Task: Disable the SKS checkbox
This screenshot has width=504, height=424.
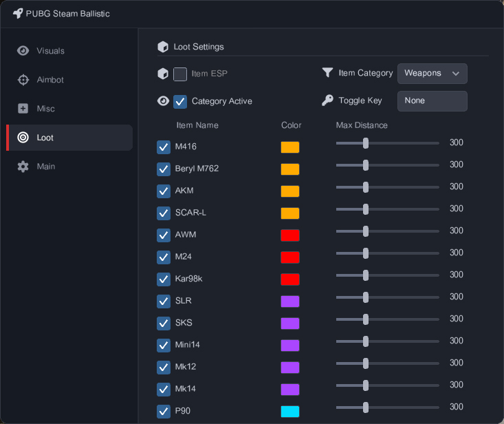Action: click(x=164, y=324)
